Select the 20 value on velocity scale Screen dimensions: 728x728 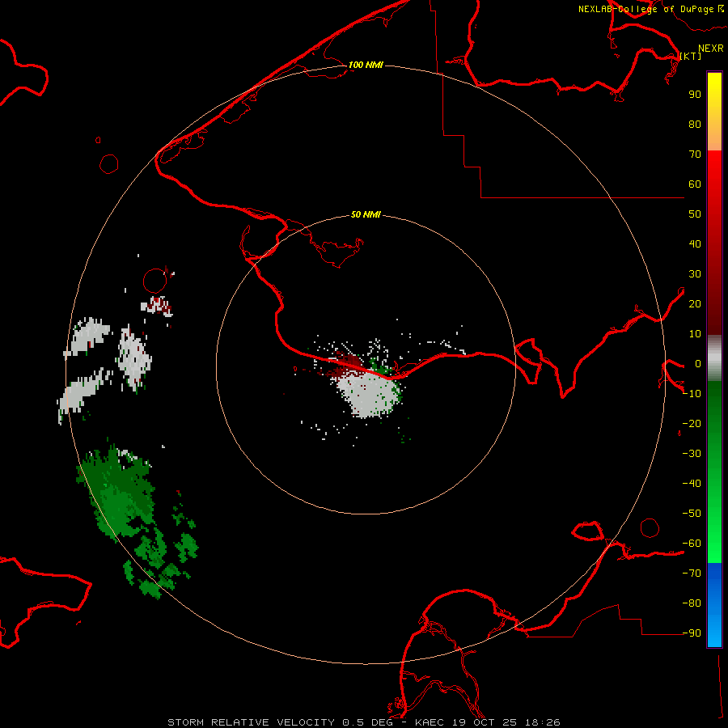(695, 303)
